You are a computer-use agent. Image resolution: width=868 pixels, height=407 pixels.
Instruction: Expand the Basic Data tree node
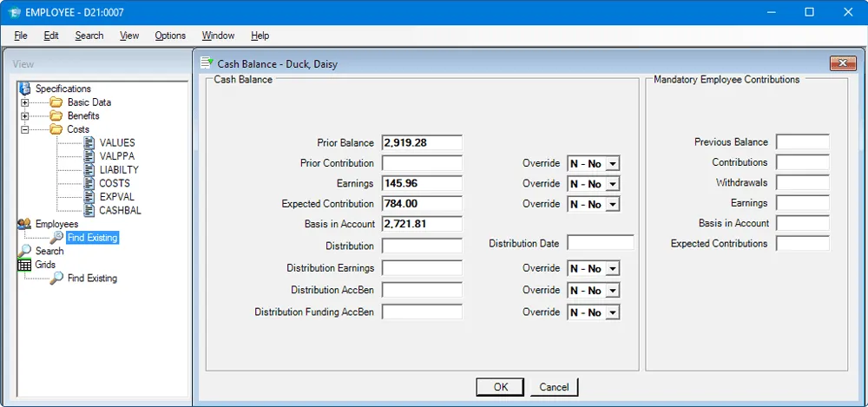coord(24,102)
